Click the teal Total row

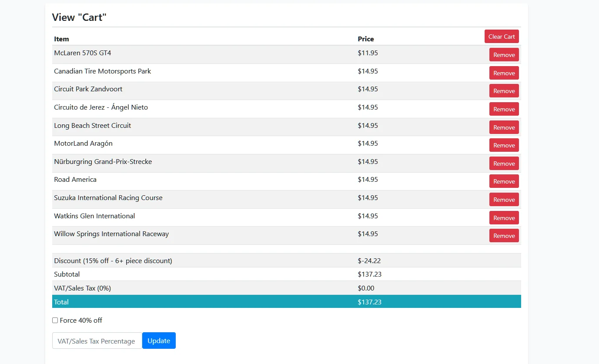[x=286, y=302]
